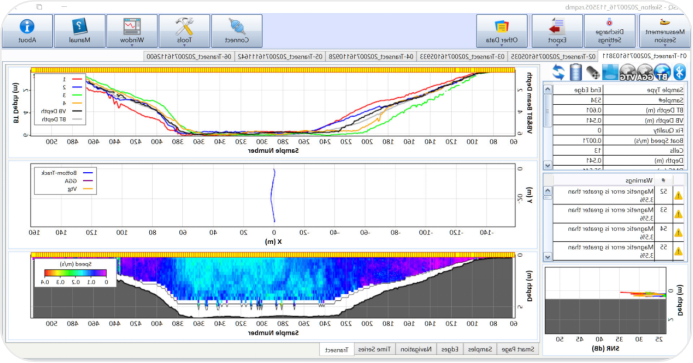Open the Edges bottom tab

pos(450,349)
